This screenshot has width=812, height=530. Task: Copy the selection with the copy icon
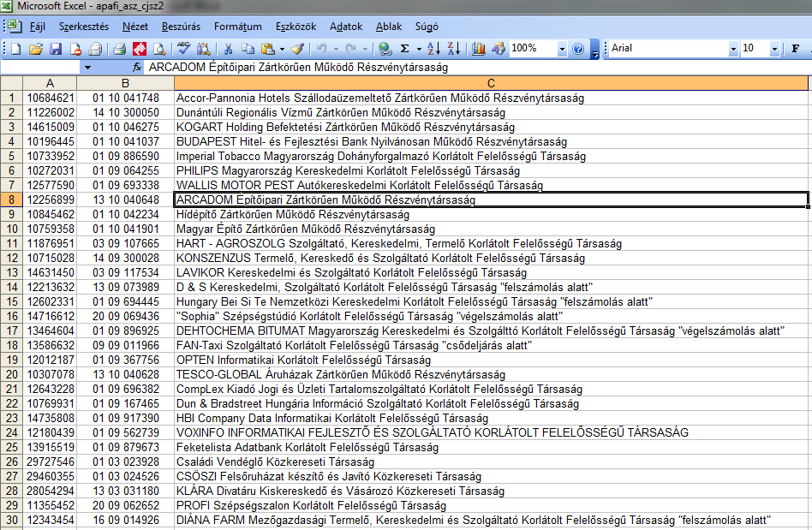tap(248, 49)
